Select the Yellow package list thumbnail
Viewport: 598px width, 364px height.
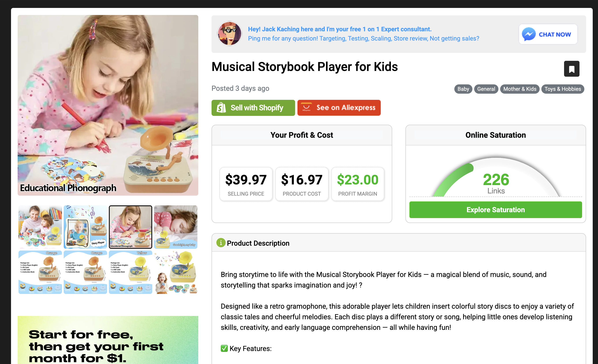[130, 272]
